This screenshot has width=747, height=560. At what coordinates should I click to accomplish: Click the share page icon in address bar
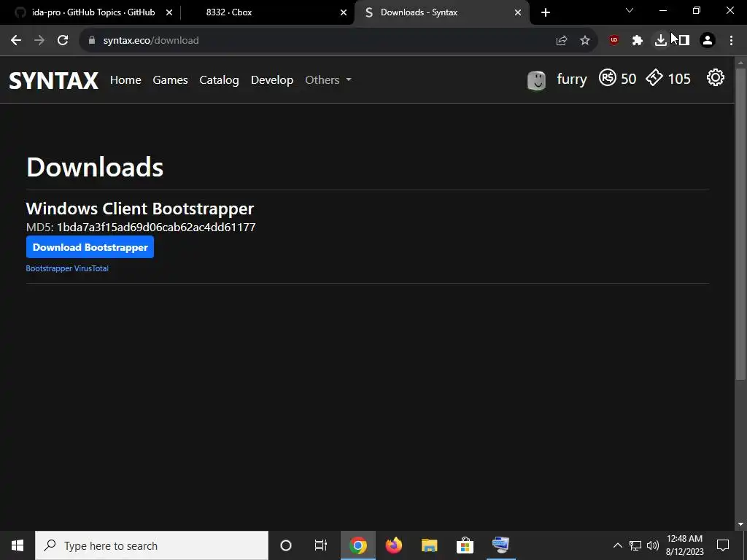pos(562,41)
